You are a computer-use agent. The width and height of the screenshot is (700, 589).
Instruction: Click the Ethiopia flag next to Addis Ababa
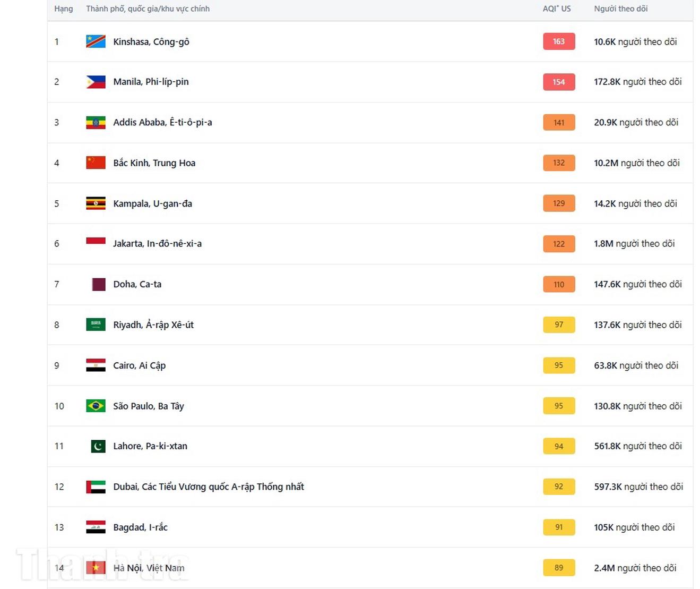click(x=96, y=123)
